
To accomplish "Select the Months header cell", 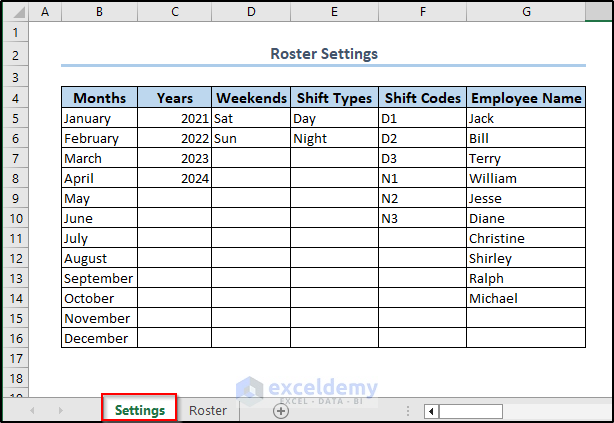I will (x=100, y=98).
